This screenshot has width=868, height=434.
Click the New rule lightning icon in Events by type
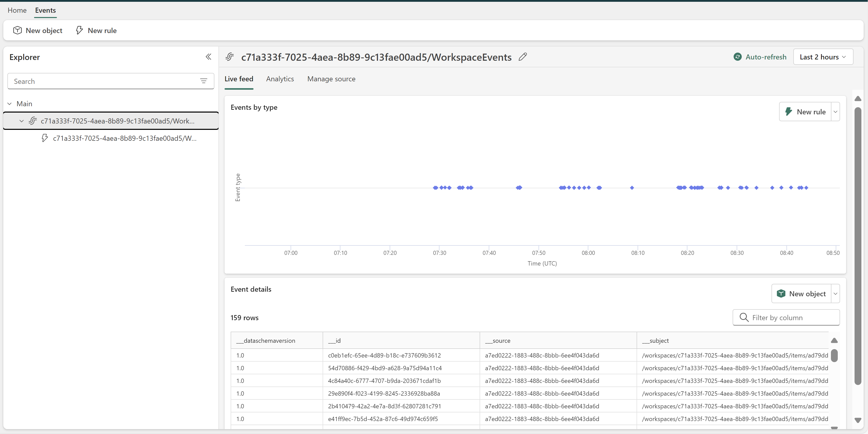tap(789, 112)
